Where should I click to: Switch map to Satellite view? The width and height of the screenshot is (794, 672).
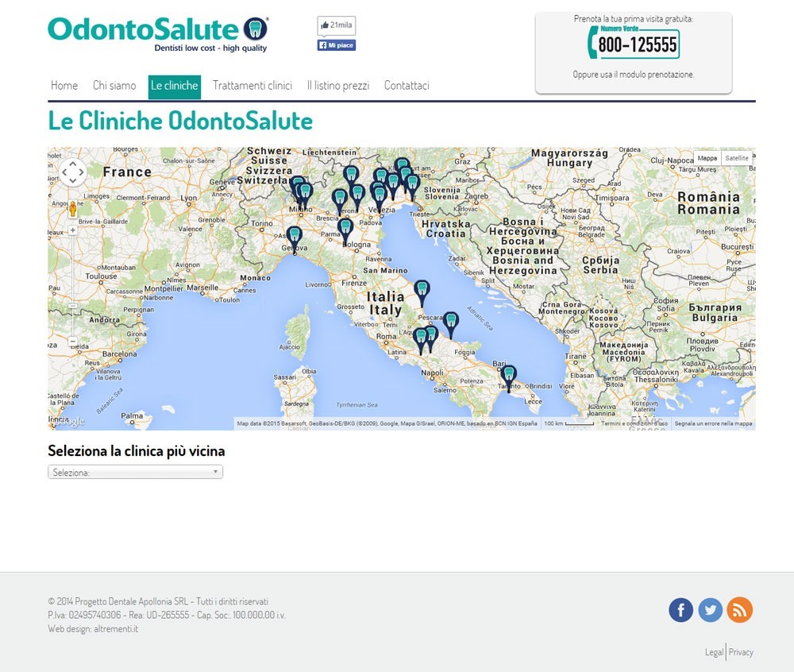[736, 158]
